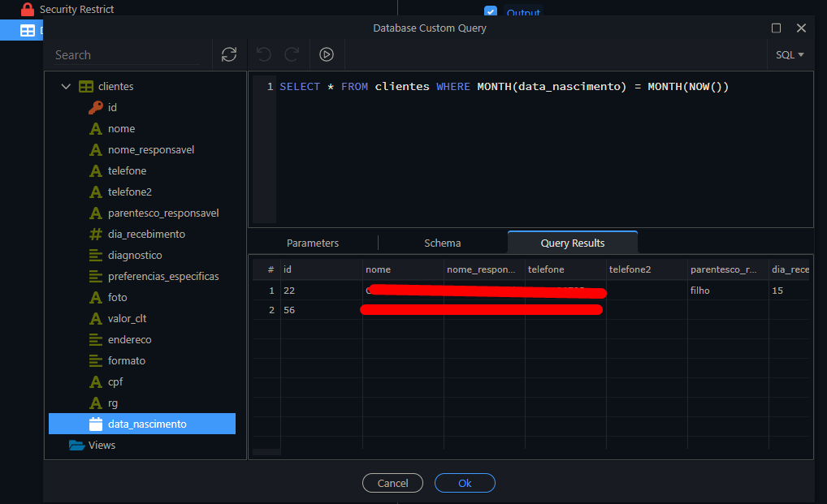827x504 pixels.
Task: Click calendar icon of data_nascimento
Action: tap(96, 424)
